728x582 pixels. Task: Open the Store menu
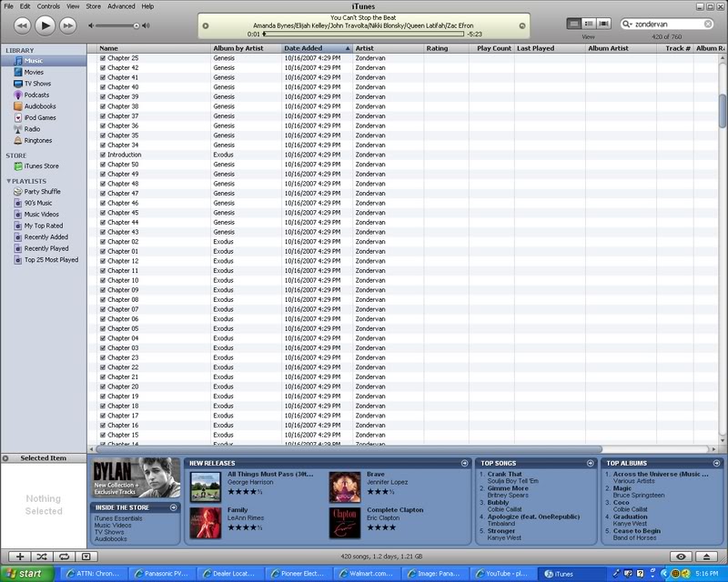pos(94,6)
